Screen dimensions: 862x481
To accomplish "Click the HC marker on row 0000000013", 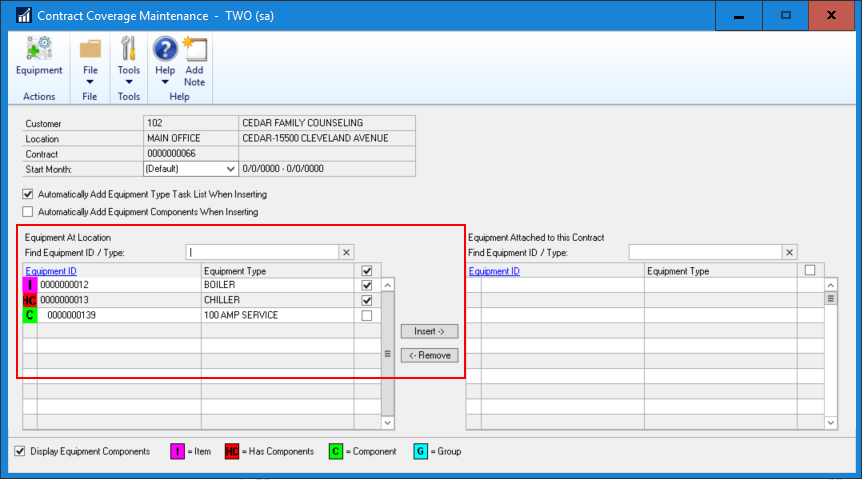I will coord(30,301).
